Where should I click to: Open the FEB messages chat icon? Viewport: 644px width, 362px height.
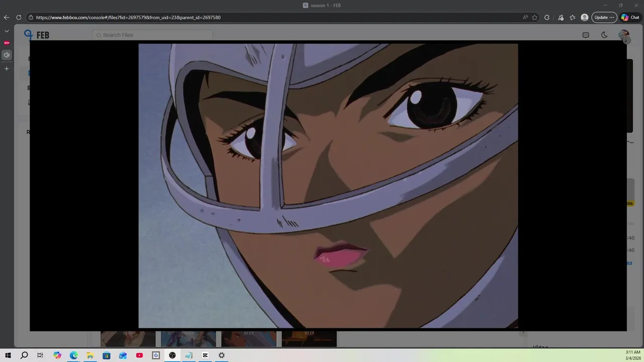pos(586,35)
